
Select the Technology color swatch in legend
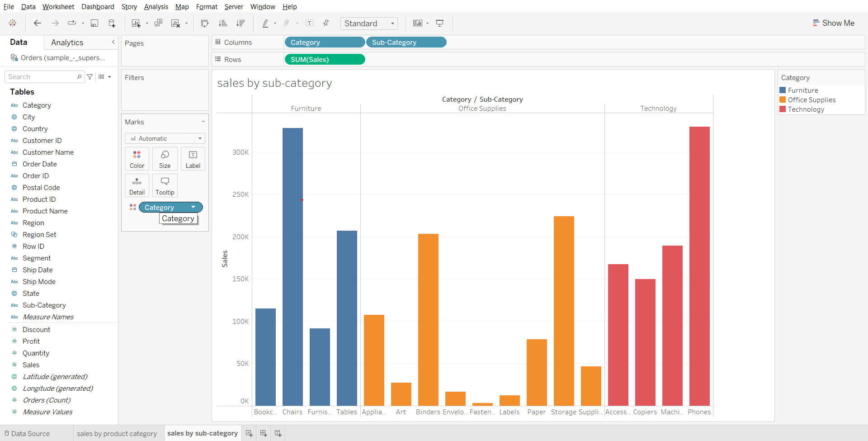tap(783, 109)
